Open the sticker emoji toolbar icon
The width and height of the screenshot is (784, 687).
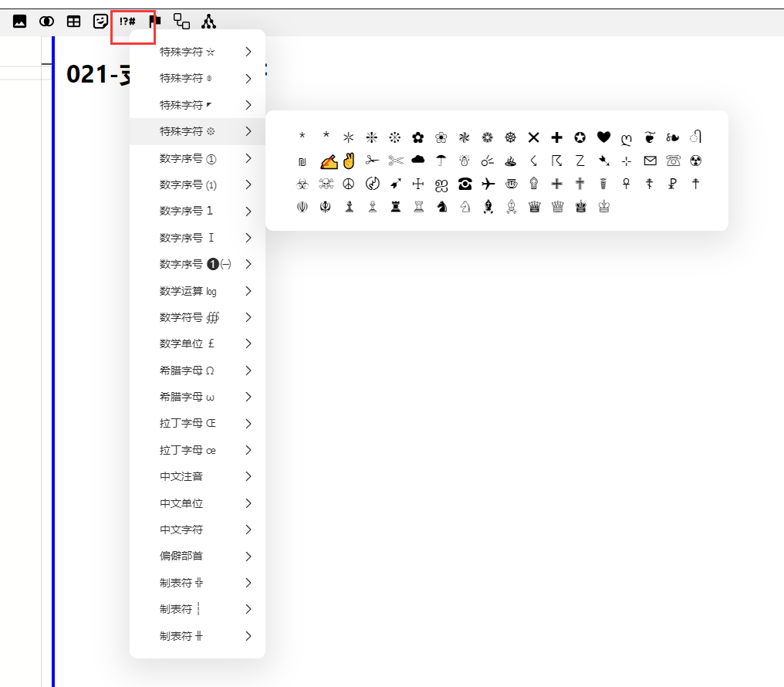point(100,22)
